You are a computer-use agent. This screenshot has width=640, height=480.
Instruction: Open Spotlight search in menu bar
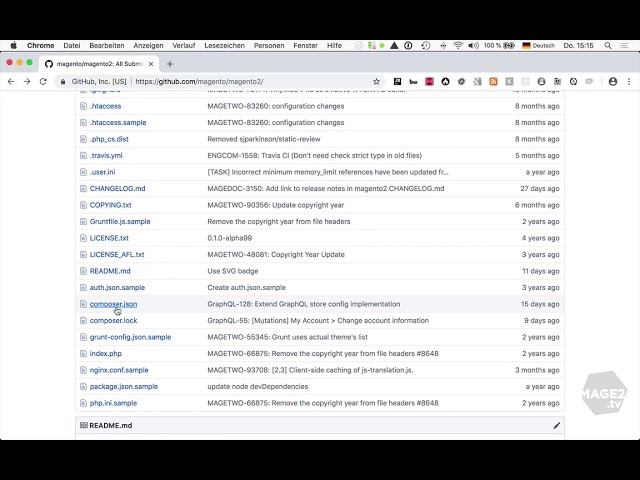tap(608, 45)
